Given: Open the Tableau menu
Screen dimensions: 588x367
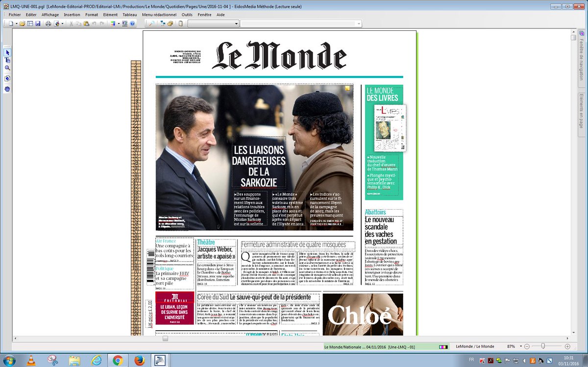Looking at the screenshot, I should (130, 15).
